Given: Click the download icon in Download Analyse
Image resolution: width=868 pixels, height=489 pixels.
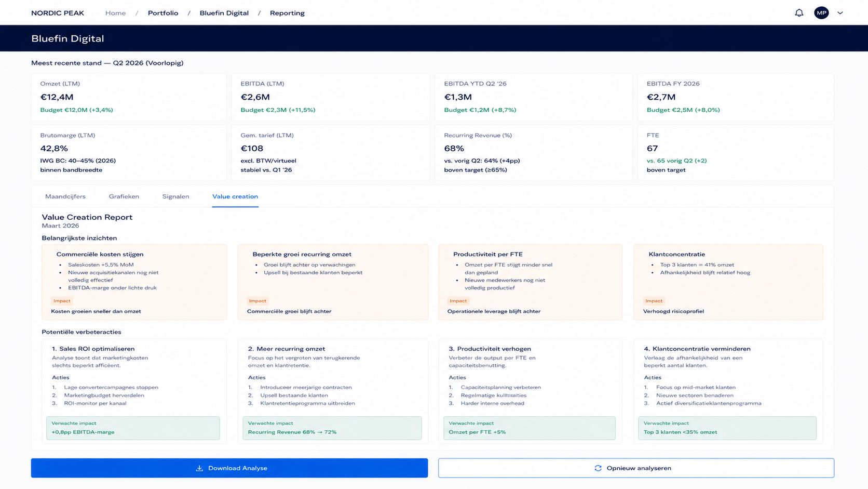Looking at the screenshot, I should 199,468.
